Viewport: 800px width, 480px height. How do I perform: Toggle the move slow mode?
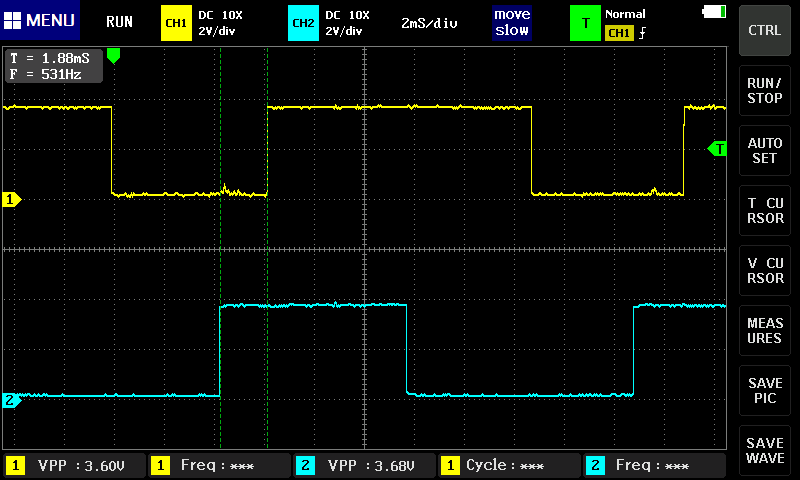click(512, 22)
